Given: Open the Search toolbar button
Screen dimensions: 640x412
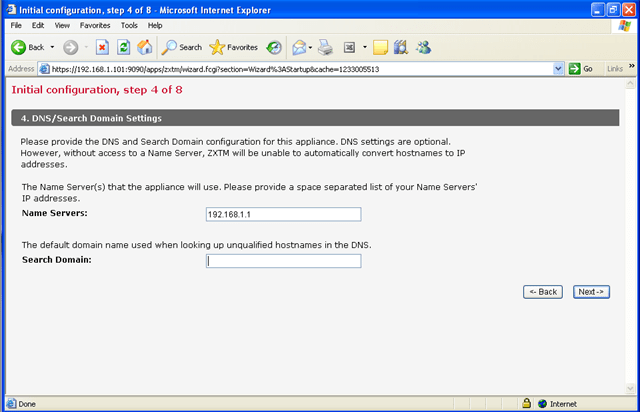Looking at the screenshot, I should coord(182,47).
